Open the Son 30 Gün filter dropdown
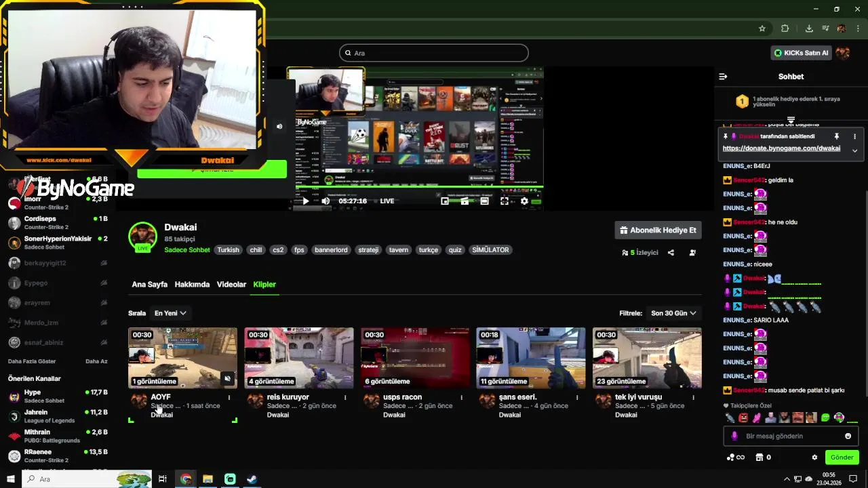 [673, 313]
